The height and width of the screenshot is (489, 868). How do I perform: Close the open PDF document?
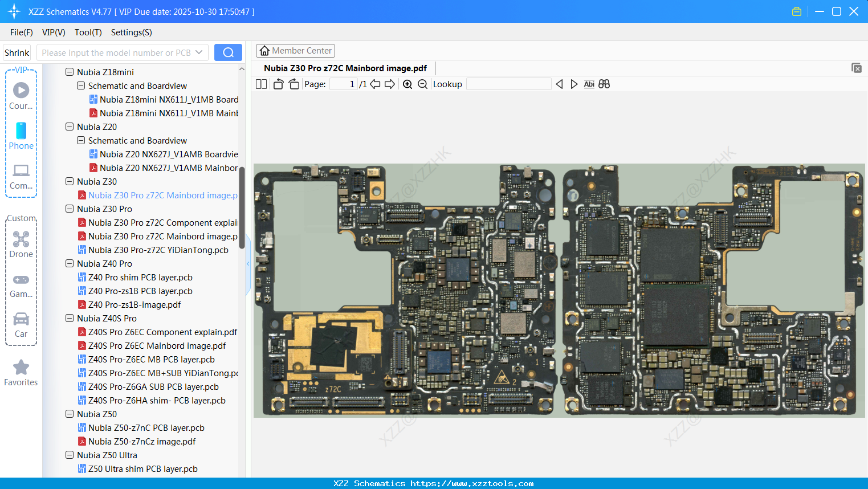coord(857,67)
